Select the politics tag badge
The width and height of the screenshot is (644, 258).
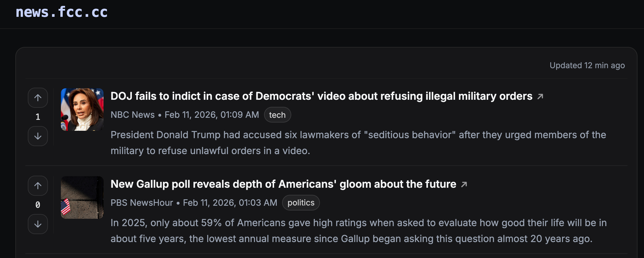tap(301, 203)
